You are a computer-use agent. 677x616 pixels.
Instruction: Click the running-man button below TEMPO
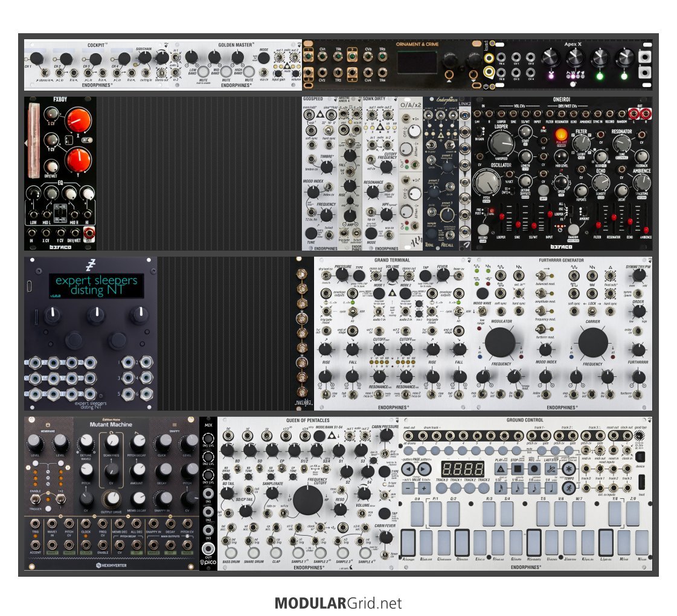569,488
